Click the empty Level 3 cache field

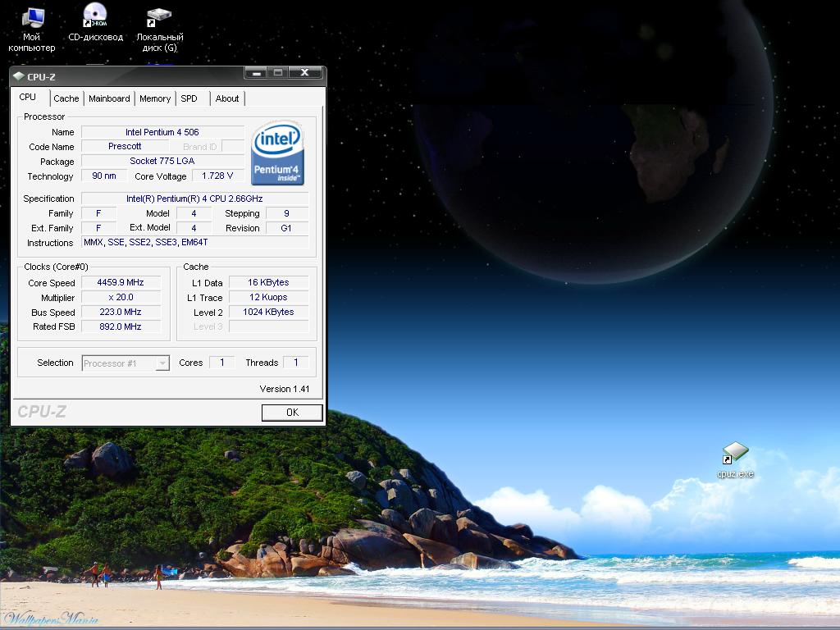[x=268, y=326]
